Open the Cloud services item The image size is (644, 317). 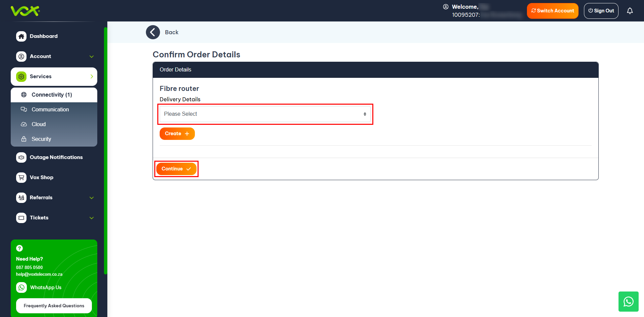[x=39, y=124]
